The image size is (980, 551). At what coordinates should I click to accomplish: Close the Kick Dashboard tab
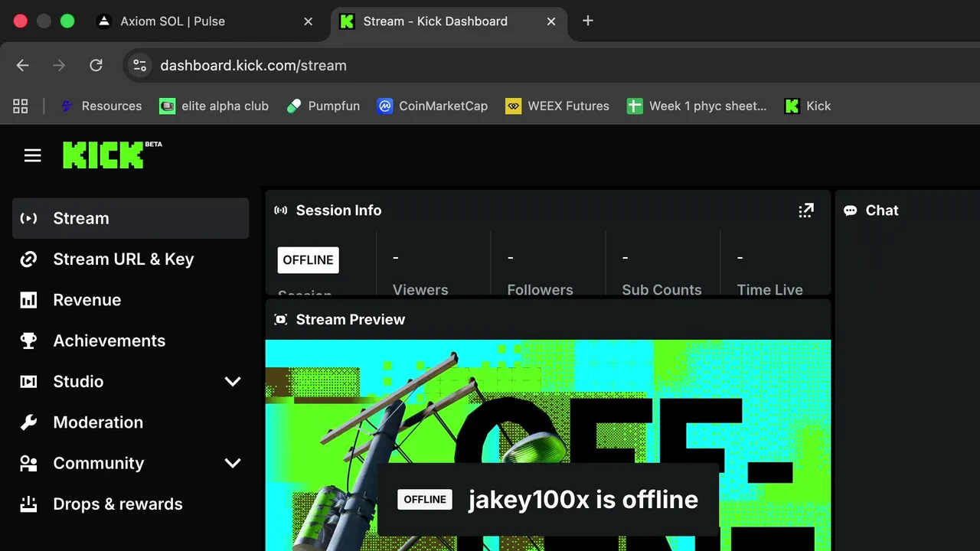551,21
